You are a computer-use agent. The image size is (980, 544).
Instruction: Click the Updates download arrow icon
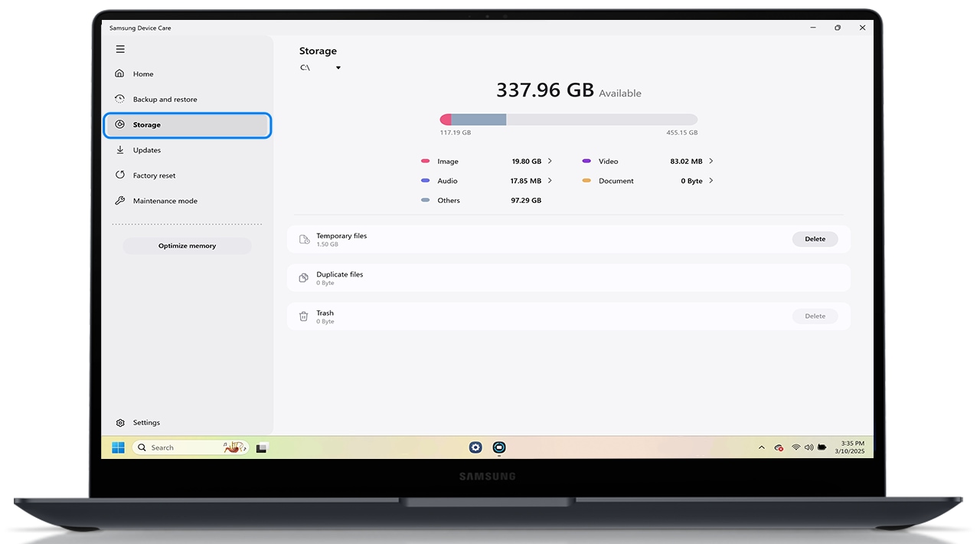coord(119,150)
